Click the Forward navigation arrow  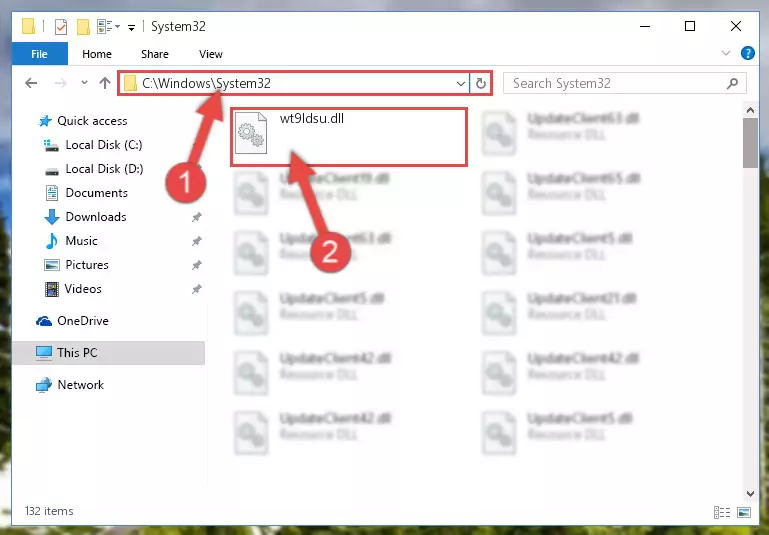pos(61,83)
